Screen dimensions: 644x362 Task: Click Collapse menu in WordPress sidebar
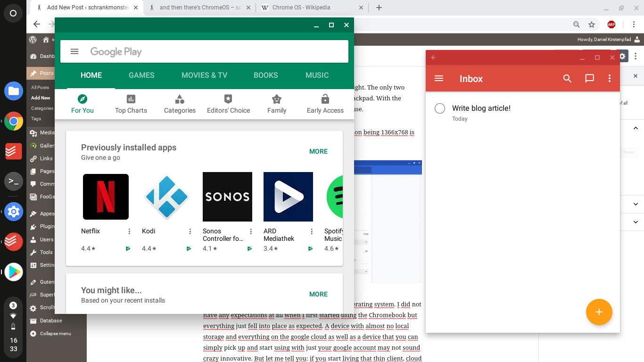(50, 333)
